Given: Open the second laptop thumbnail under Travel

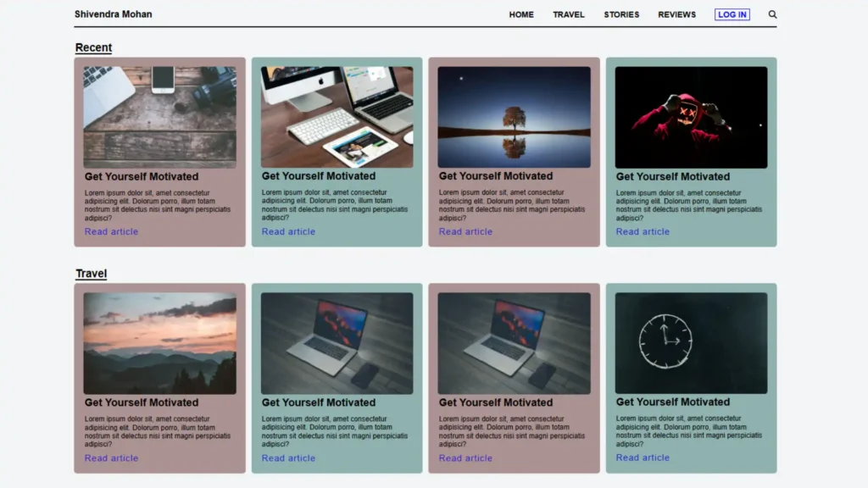Looking at the screenshot, I should click(337, 342).
